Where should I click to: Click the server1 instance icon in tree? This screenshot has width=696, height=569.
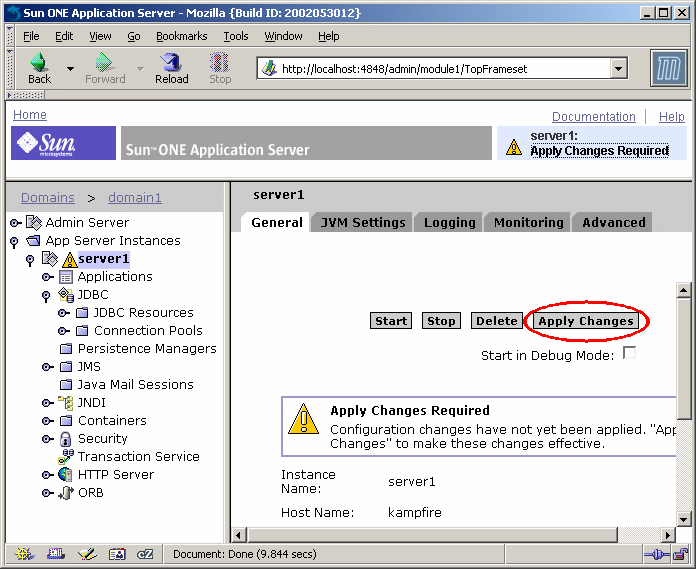pos(50,259)
